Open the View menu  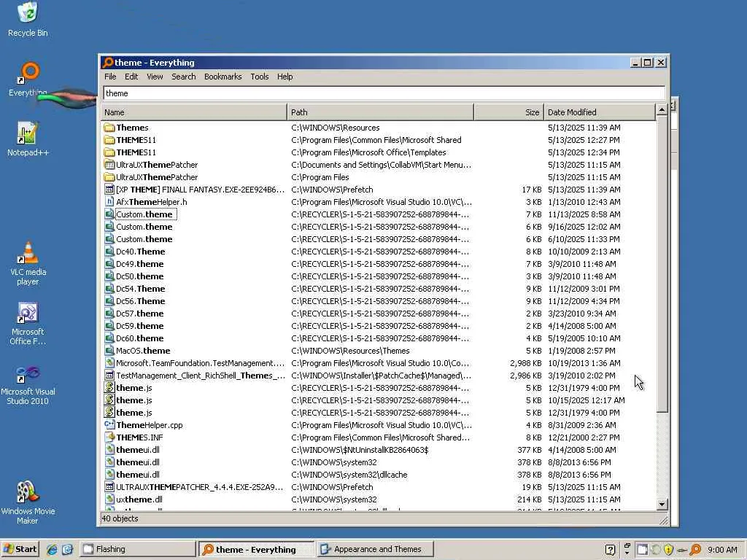[155, 77]
